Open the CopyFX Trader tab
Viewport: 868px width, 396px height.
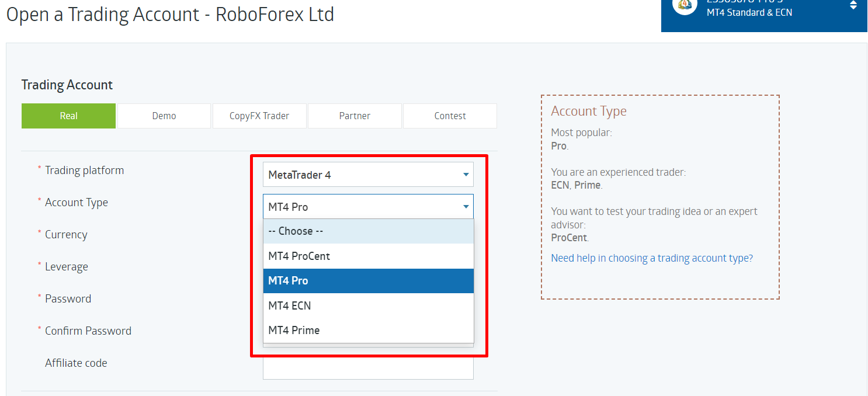click(259, 116)
